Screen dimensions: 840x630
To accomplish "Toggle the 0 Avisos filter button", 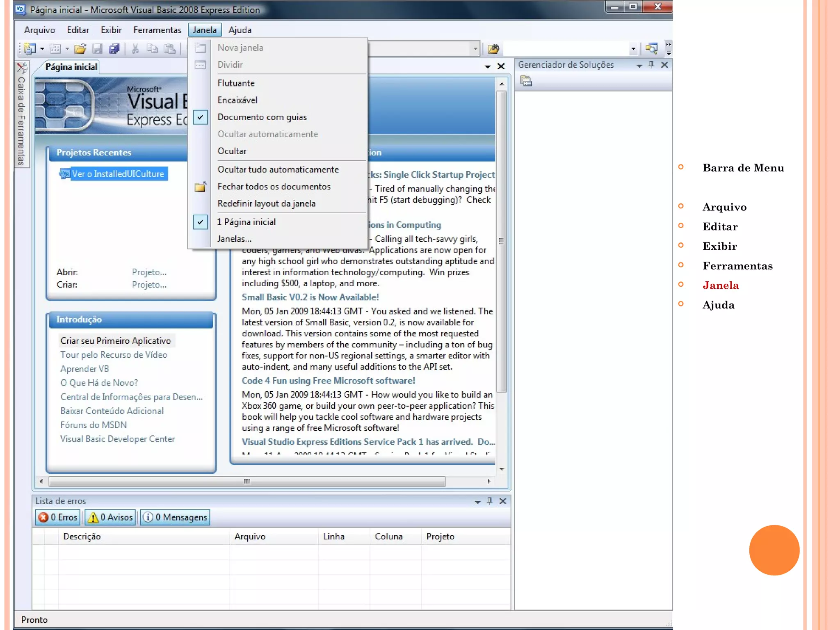I will [110, 517].
